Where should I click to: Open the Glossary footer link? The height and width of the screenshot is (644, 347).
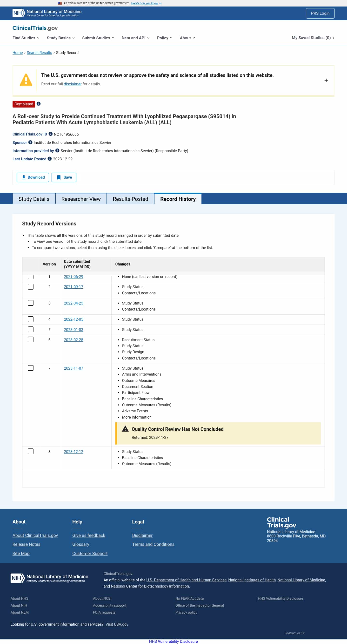(81, 544)
